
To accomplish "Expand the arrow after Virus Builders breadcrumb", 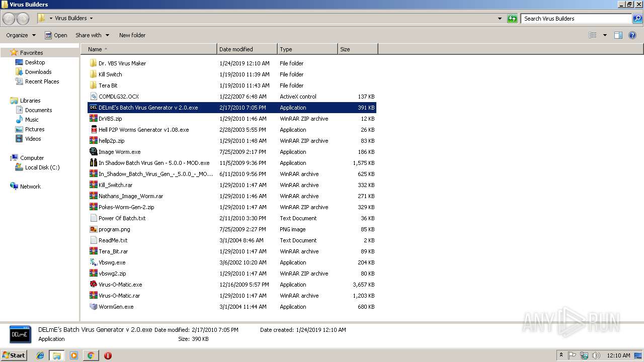I will (x=91, y=18).
